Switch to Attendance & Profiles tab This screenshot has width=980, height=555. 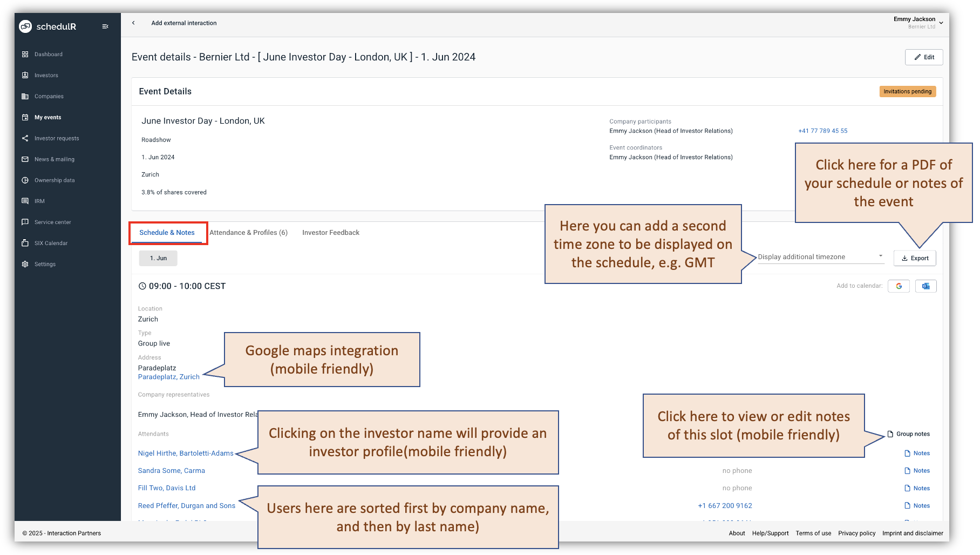pyautogui.click(x=248, y=233)
